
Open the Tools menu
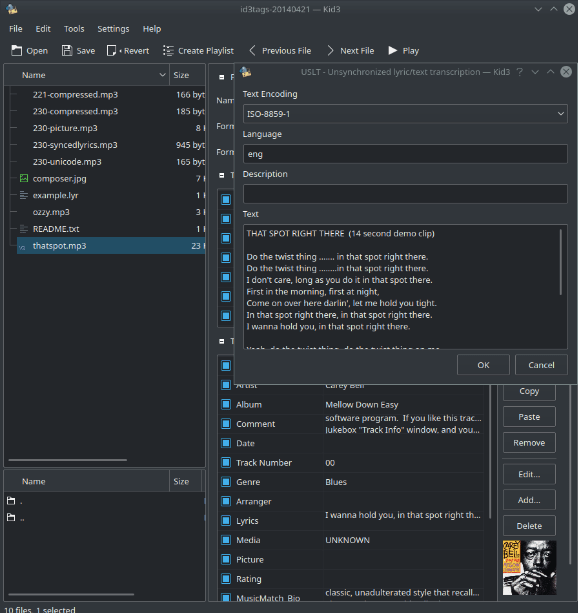pos(74,29)
